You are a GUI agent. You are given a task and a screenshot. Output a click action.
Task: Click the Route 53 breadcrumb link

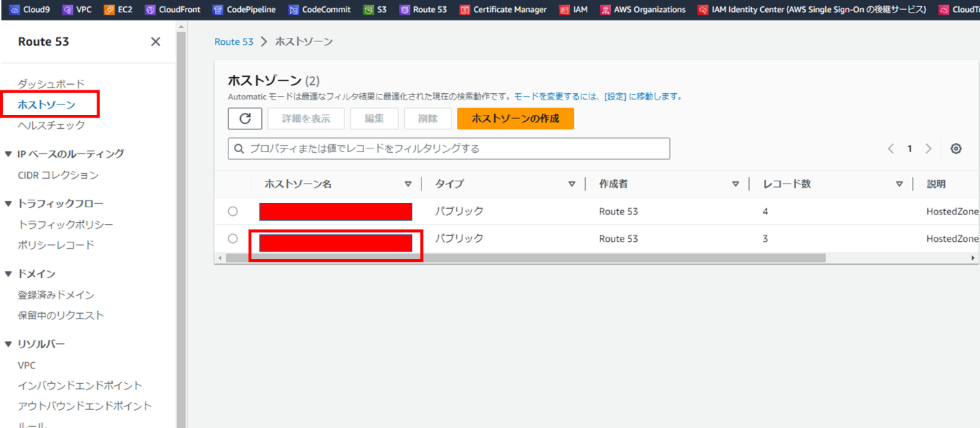click(x=234, y=42)
